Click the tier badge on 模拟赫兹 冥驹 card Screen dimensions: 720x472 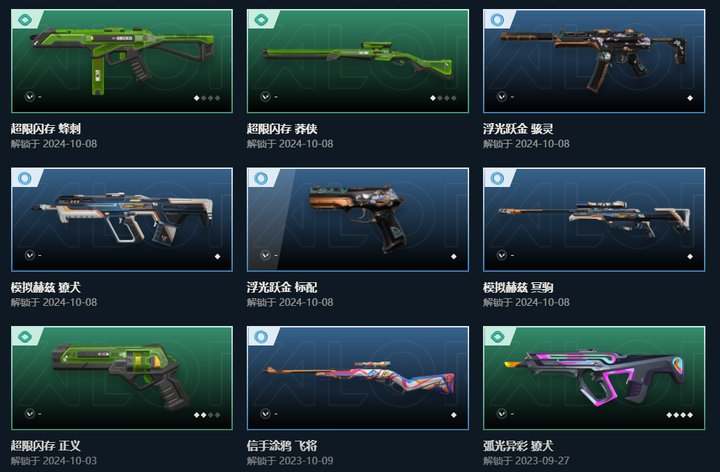coord(497,178)
